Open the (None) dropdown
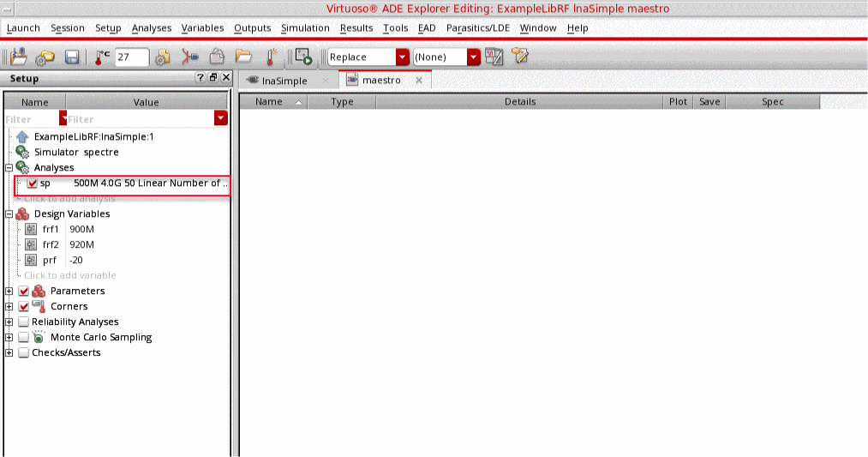 click(473, 57)
